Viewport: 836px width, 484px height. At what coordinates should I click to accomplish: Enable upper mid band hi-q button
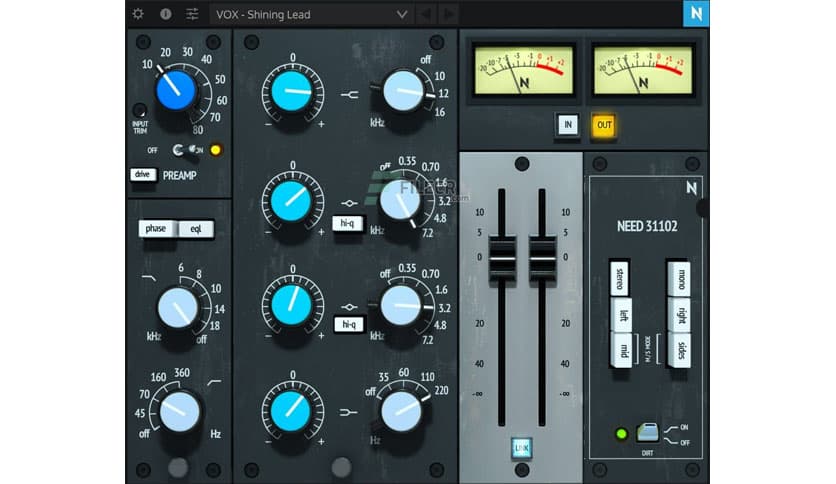347,223
